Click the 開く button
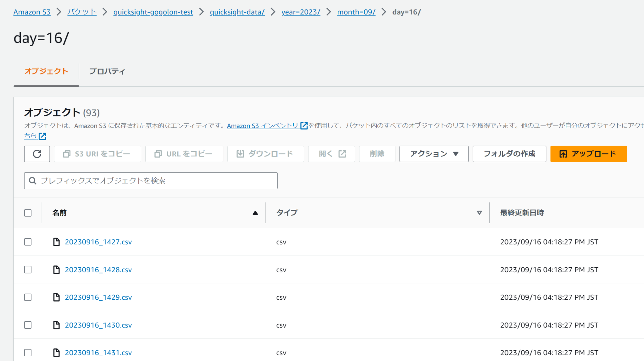This screenshot has height=361, width=644. pos(331,154)
